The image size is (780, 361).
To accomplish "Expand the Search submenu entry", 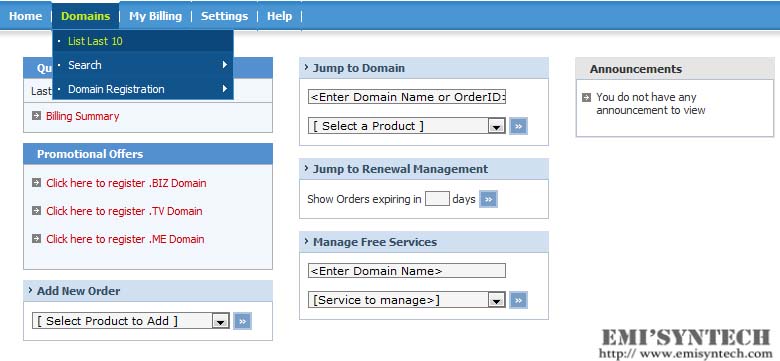I will point(143,65).
